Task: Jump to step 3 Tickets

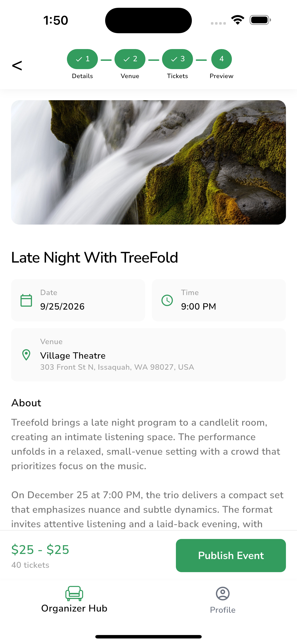Action: pyautogui.click(x=177, y=59)
